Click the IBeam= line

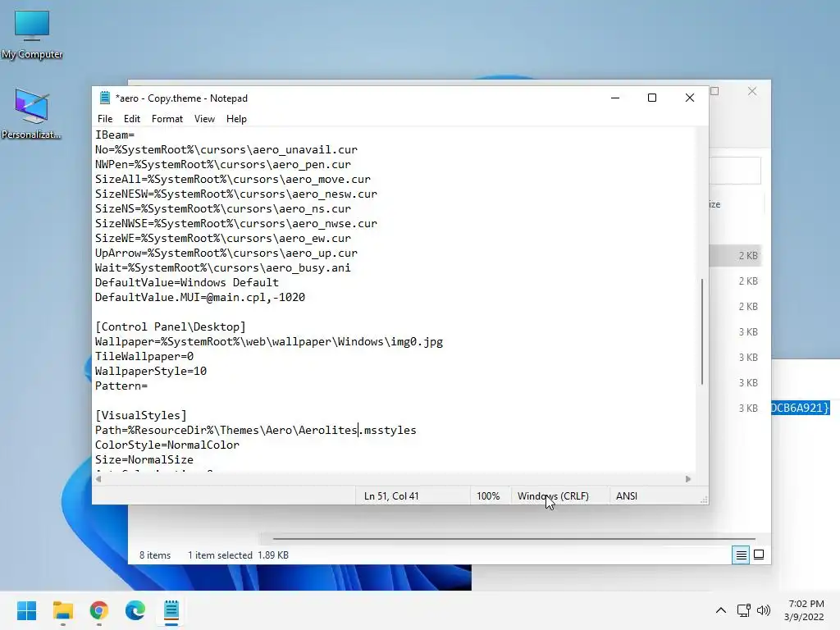[115, 135]
